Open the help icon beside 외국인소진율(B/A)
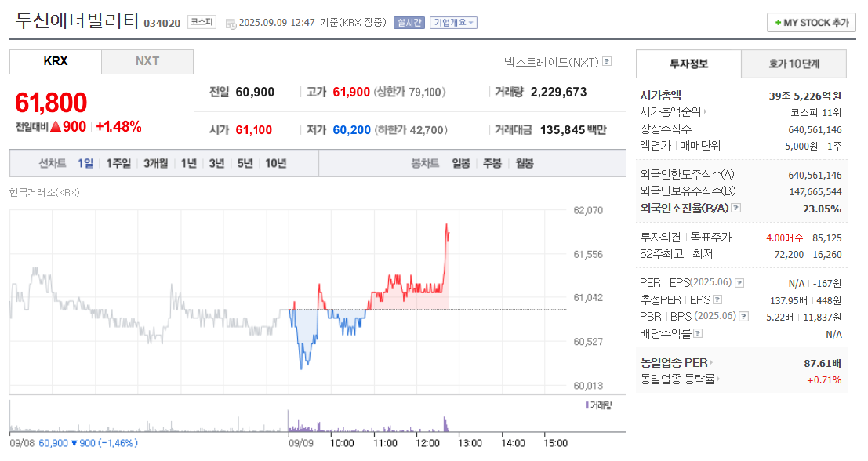This screenshot has width=868, height=461. (x=735, y=208)
